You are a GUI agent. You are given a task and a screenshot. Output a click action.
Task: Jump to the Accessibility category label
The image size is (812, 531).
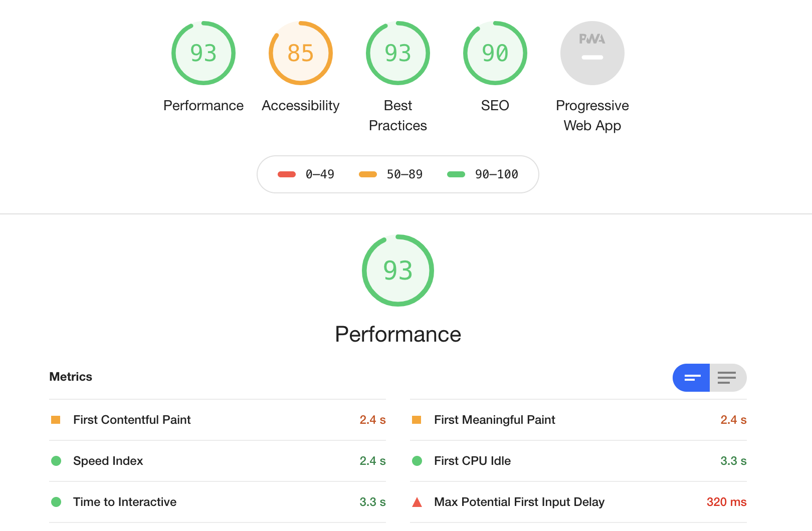pos(301,106)
